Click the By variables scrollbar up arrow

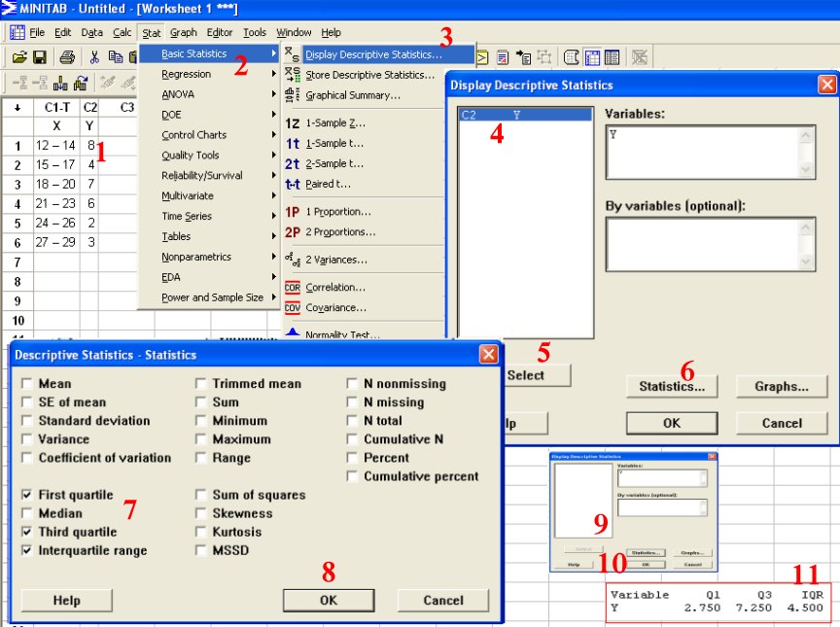(805, 228)
